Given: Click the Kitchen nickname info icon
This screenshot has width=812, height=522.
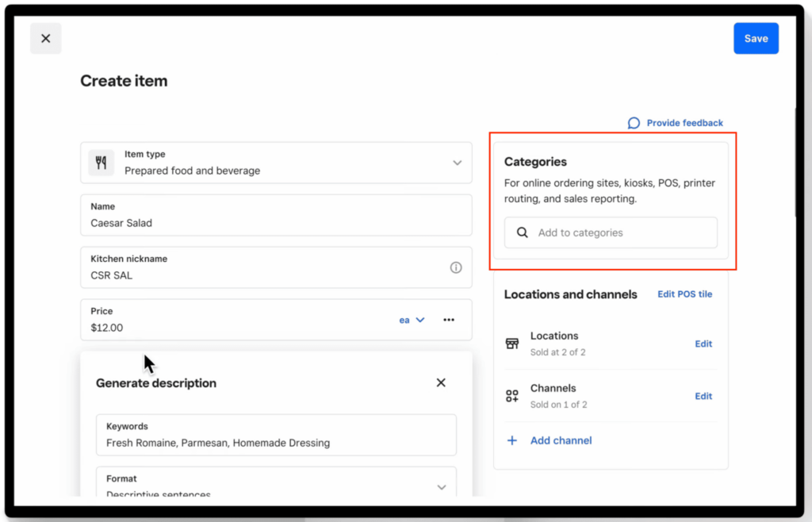Looking at the screenshot, I should 456,267.
